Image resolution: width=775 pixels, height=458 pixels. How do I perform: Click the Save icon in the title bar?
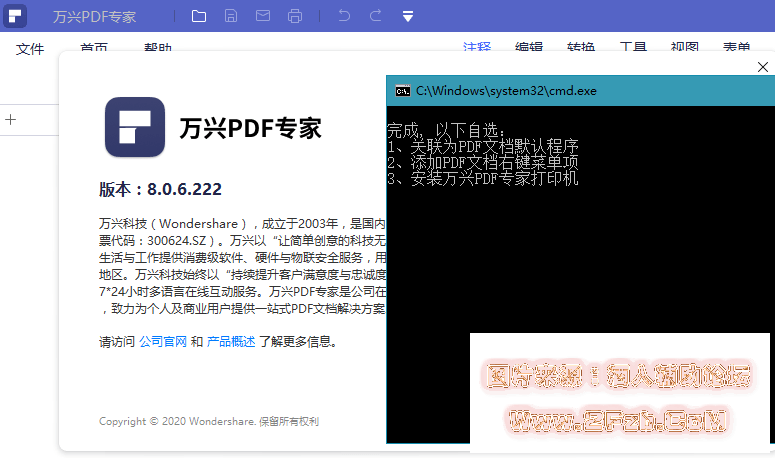tap(231, 16)
